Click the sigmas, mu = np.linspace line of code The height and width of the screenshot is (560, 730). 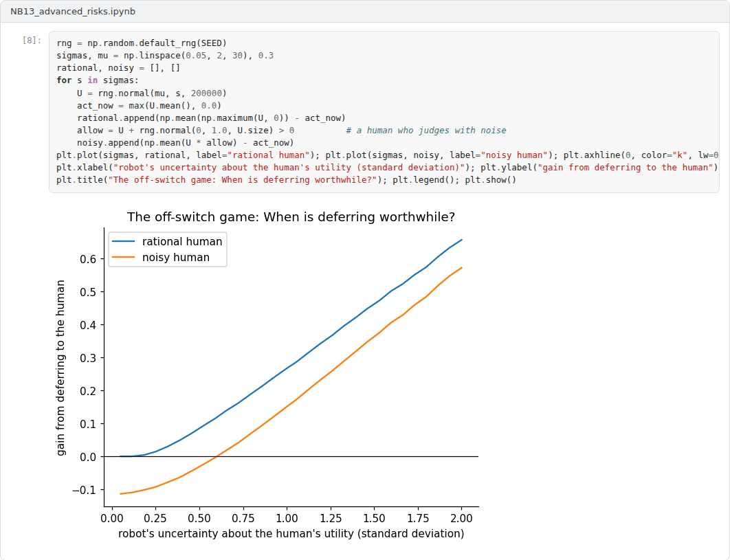click(x=165, y=56)
